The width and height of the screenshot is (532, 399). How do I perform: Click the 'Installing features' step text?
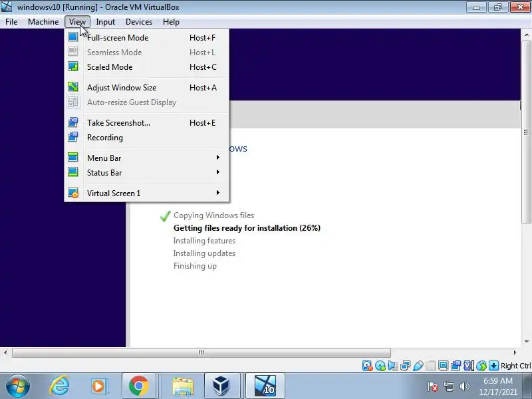click(204, 241)
